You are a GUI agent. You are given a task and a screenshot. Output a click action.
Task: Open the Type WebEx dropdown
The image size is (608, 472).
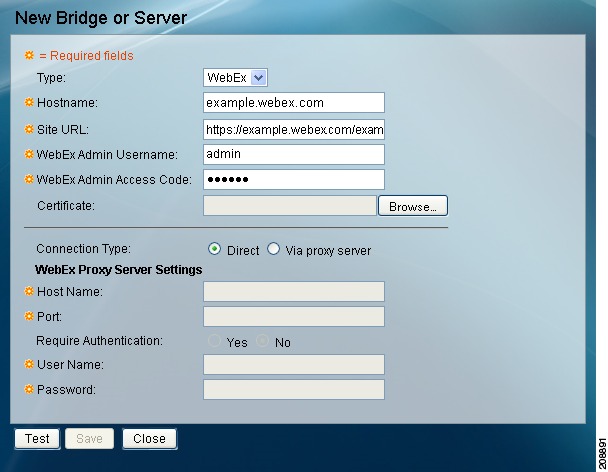(235, 78)
